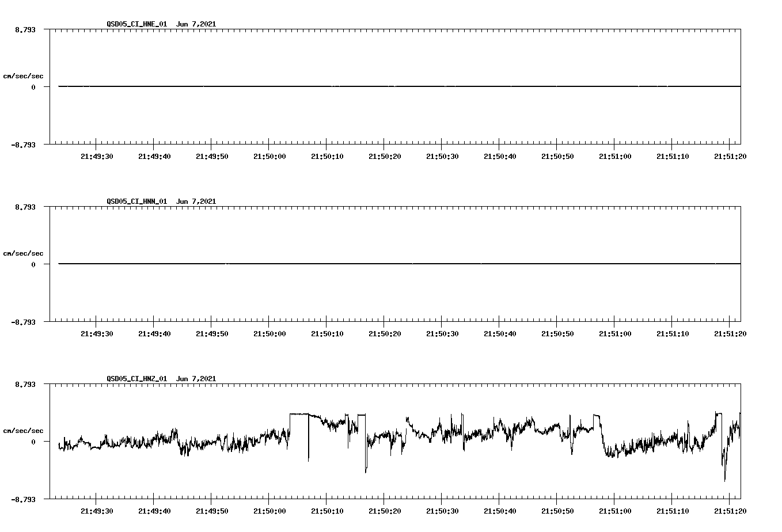Click 21:51:20 time label under HNE plot
Image resolution: width=782 pixels, height=532 pixels.
point(730,157)
